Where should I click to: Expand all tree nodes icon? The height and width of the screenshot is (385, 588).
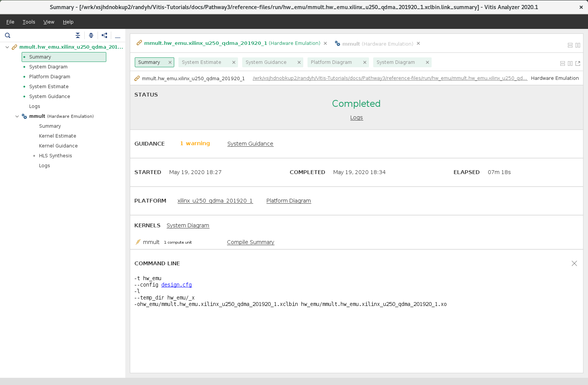pos(91,35)
